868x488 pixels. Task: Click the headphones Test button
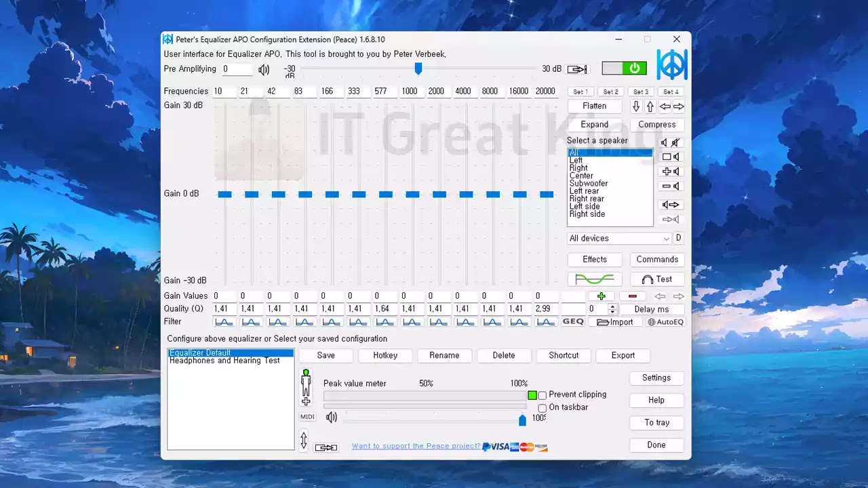point(657,279)
